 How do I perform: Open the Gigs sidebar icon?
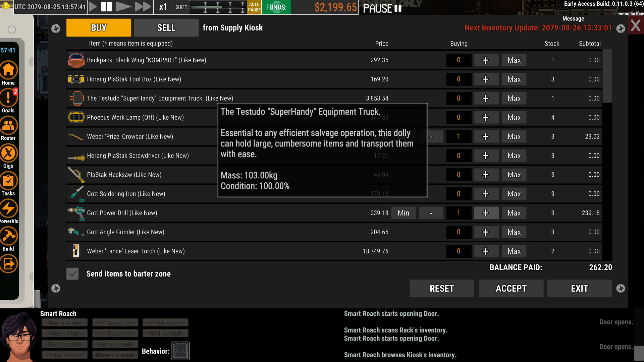[x=8, y=153]
